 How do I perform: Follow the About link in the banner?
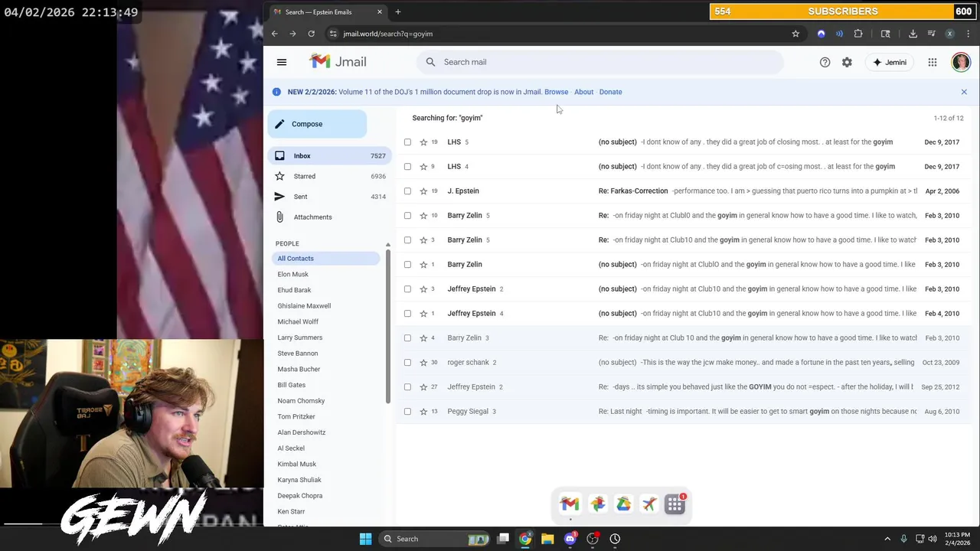[x=583, y=92]
